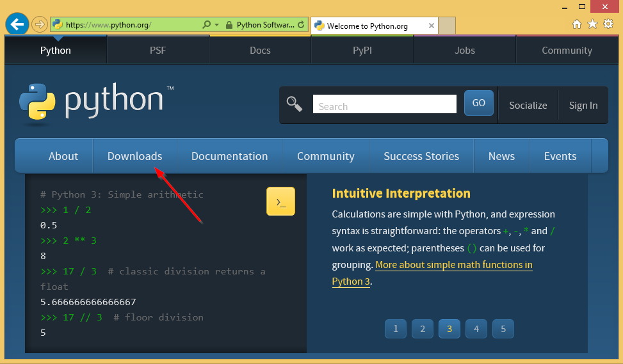Open the Community item in blue menu bar
The width and height of the screenshot is (623, 364).
point(326,156)
